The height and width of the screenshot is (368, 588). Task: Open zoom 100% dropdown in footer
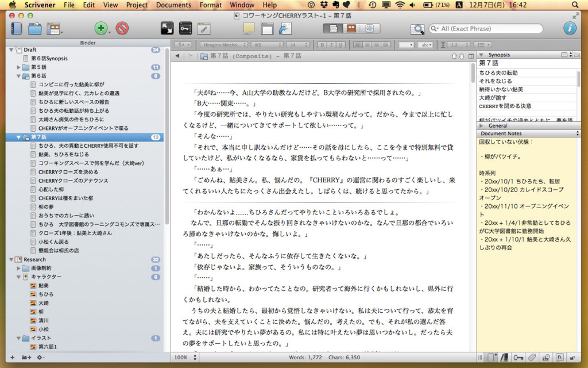point(187,358)
